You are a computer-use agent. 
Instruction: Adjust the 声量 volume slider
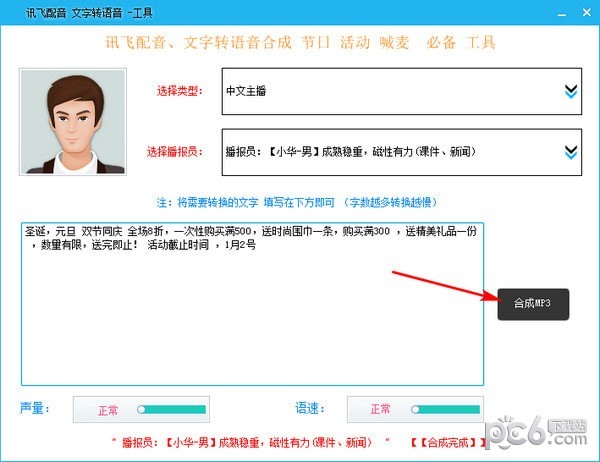coord(171,410)
